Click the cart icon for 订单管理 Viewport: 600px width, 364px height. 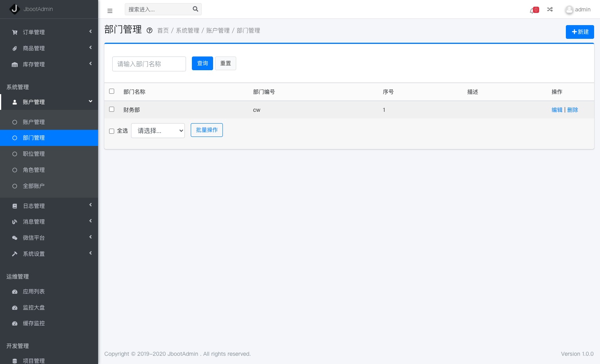coord(15,32)
